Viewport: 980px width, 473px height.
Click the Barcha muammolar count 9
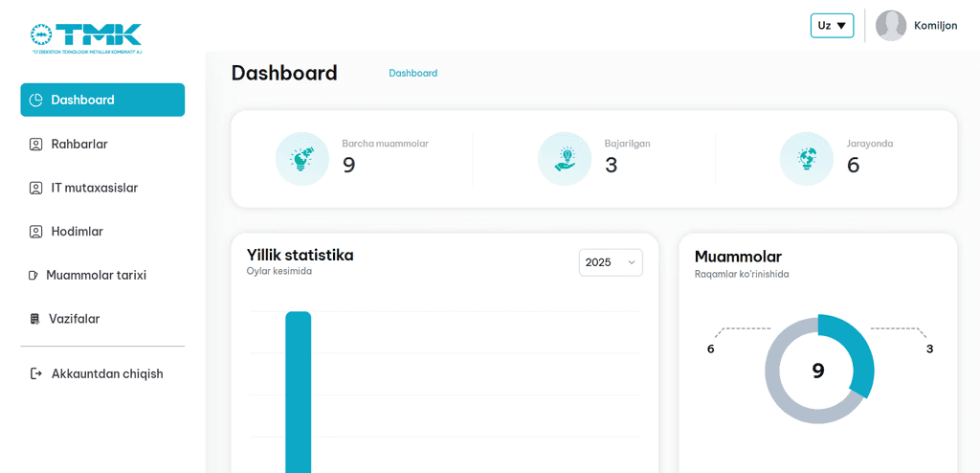click(x=348, y=166)
